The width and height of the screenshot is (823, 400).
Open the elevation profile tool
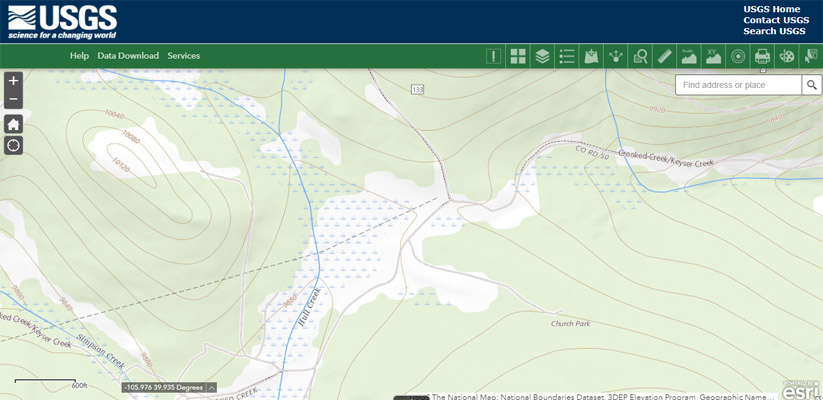[689, 56]
